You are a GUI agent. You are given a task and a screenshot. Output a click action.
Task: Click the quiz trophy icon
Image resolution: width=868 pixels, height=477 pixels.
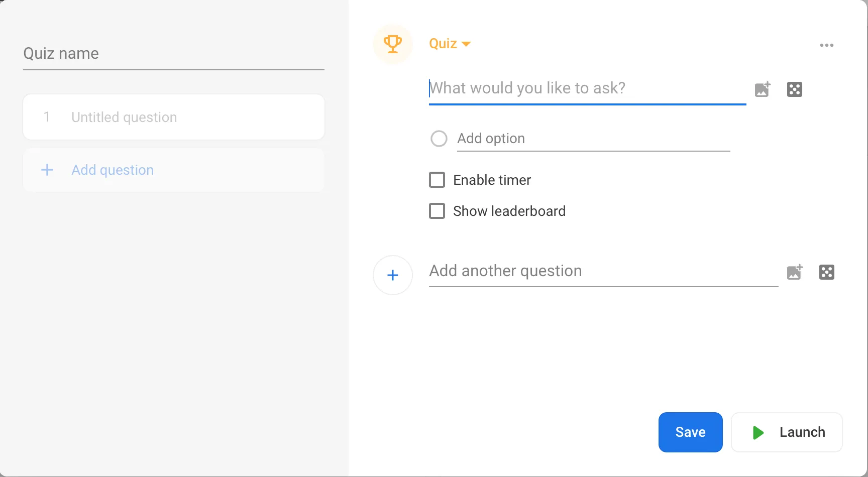tap(393, 44)
